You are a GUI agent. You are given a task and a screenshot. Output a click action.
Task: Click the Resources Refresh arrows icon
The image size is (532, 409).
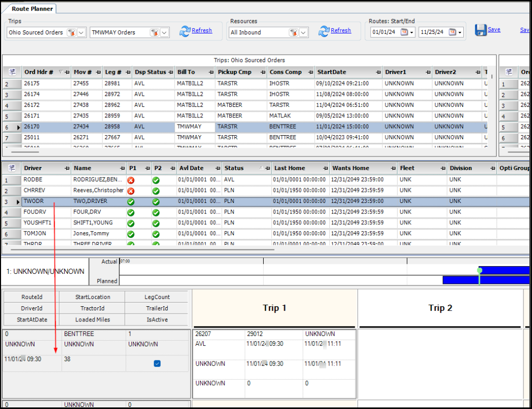pos(324,31)
